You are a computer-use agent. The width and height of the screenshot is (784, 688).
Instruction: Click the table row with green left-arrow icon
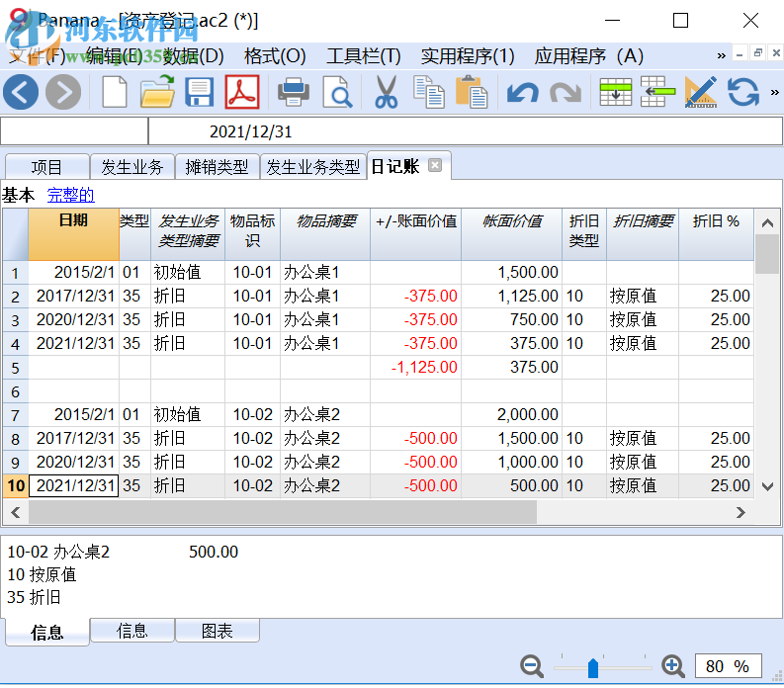click(657, 92)
